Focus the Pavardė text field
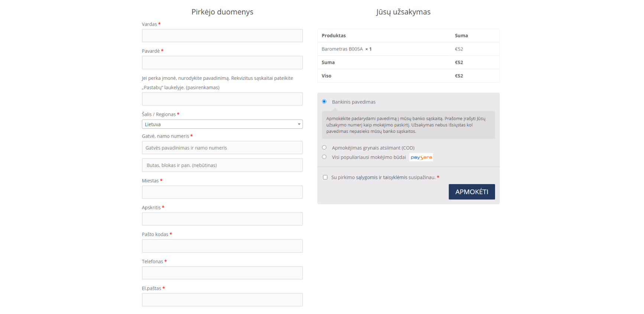Image resolution: width=644 pixels, height=314 pixels. click(x=222, y=63)
